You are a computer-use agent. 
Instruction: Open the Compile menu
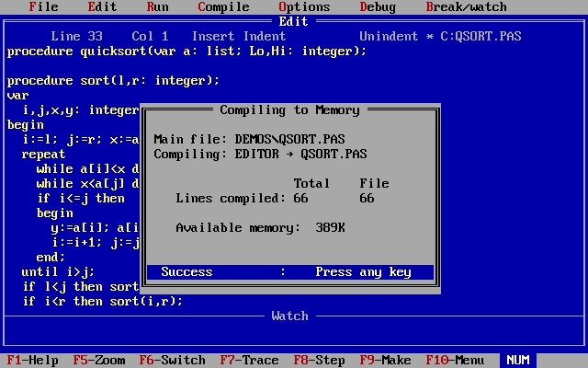coord(223,7)
